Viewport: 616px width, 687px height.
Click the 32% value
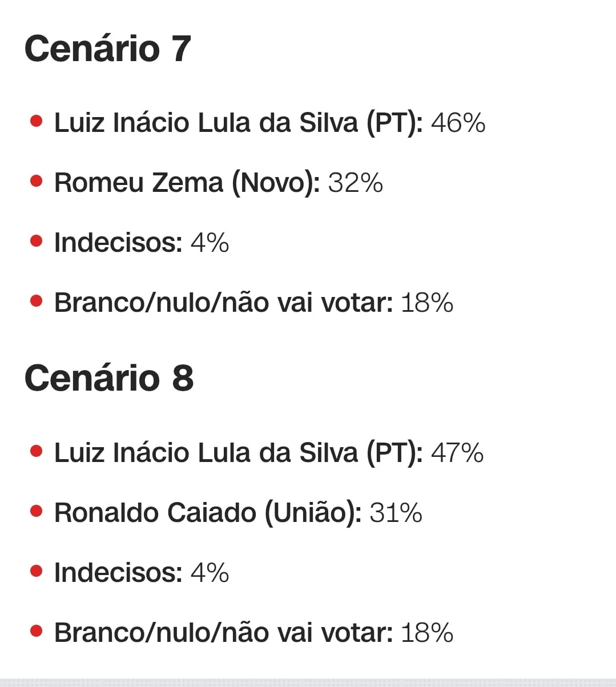[355, 183]
